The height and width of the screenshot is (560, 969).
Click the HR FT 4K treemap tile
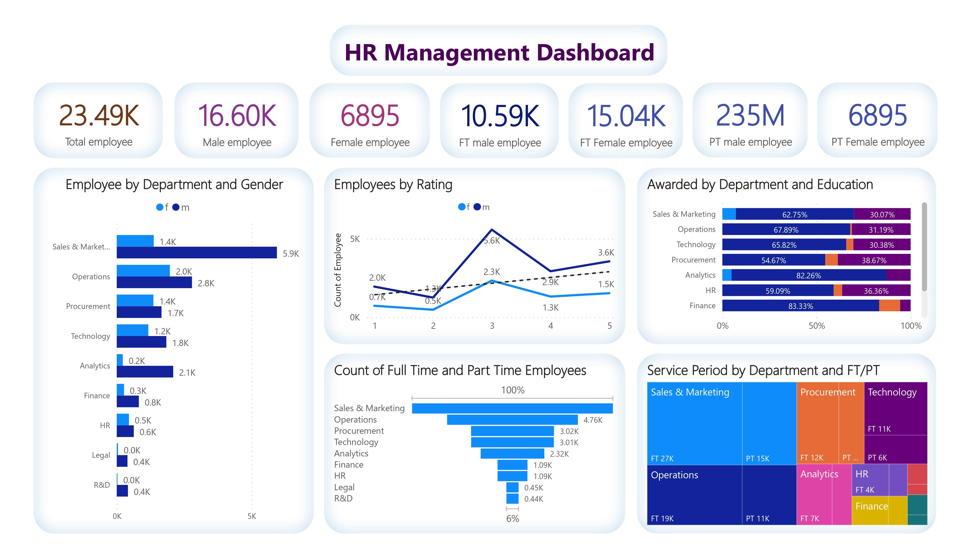click(870, 480)
